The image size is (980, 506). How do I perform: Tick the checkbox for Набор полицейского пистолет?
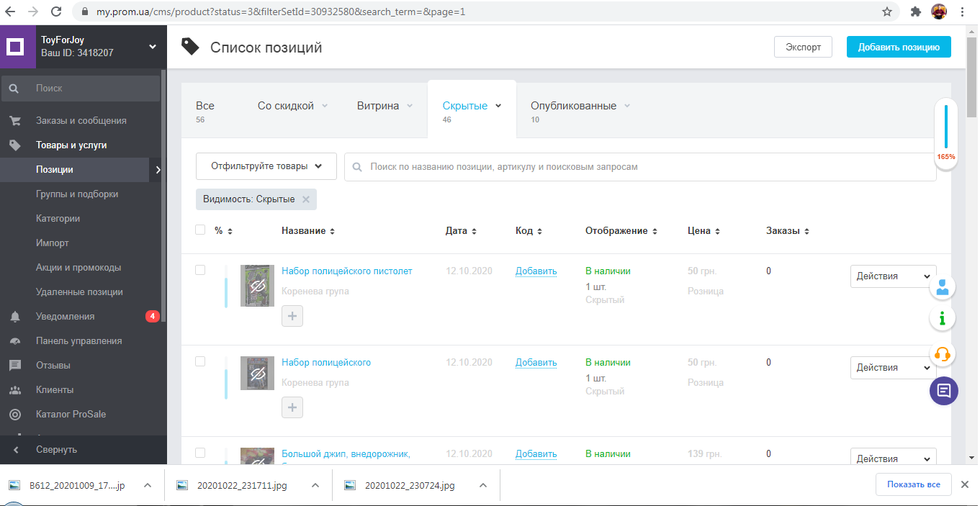[200, 270]
